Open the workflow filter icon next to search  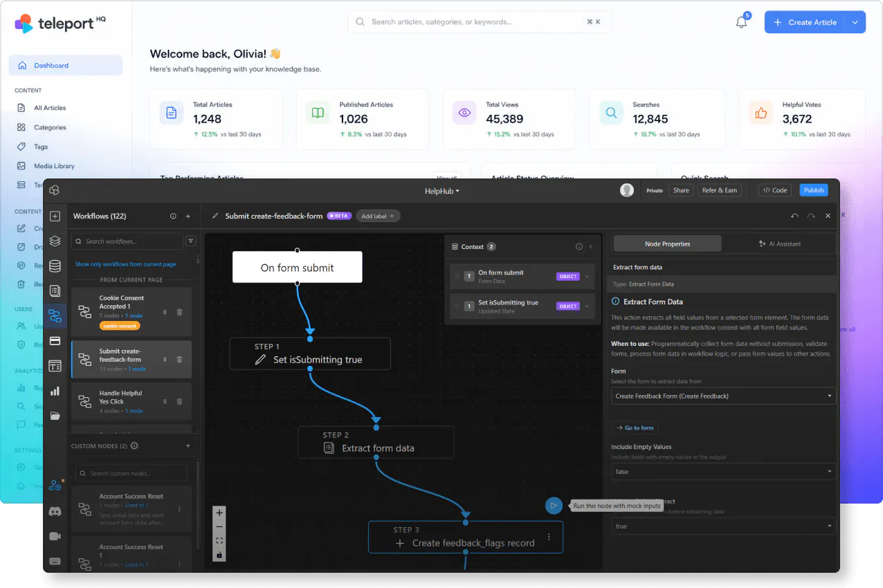tap(191, 241)
